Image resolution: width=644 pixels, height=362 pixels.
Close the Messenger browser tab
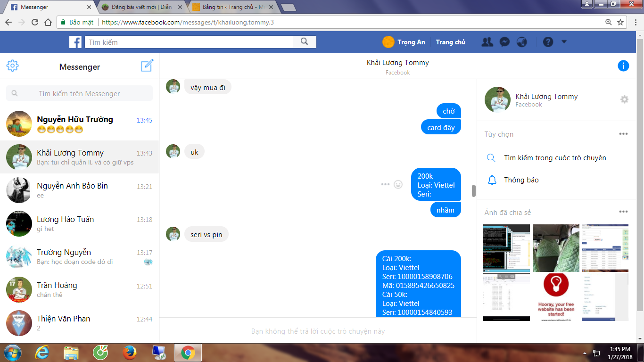pyautogui.click(x=89, y=7)
